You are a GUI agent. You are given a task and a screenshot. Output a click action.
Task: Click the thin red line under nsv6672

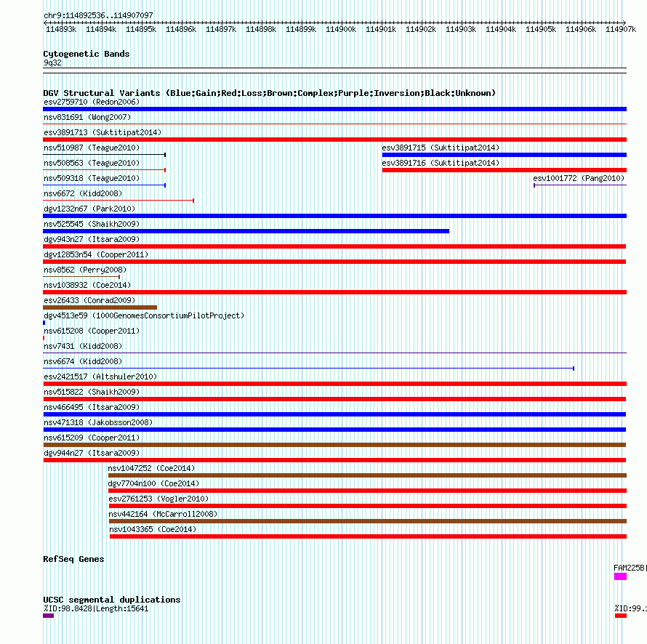tap(118, 201)
